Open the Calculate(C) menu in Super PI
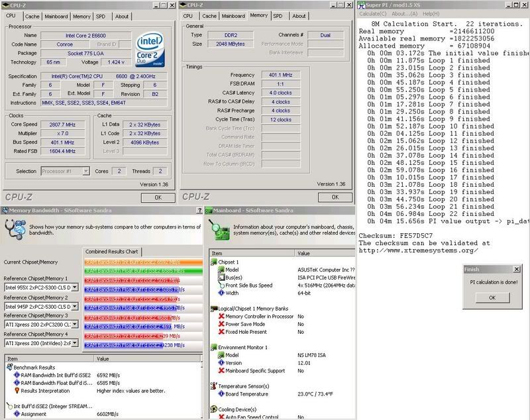The image size is (530, 420). click(372, 14)
